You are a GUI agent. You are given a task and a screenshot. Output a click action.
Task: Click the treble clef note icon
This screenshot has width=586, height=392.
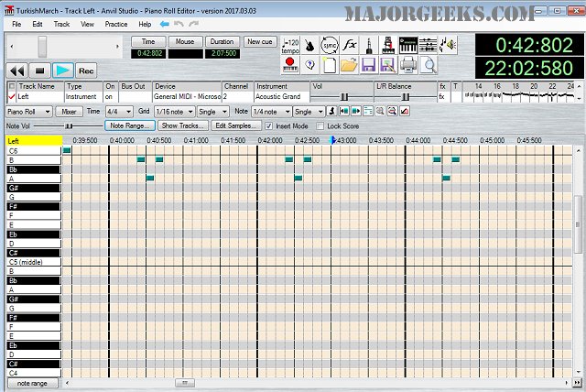[x=331, y=111]
